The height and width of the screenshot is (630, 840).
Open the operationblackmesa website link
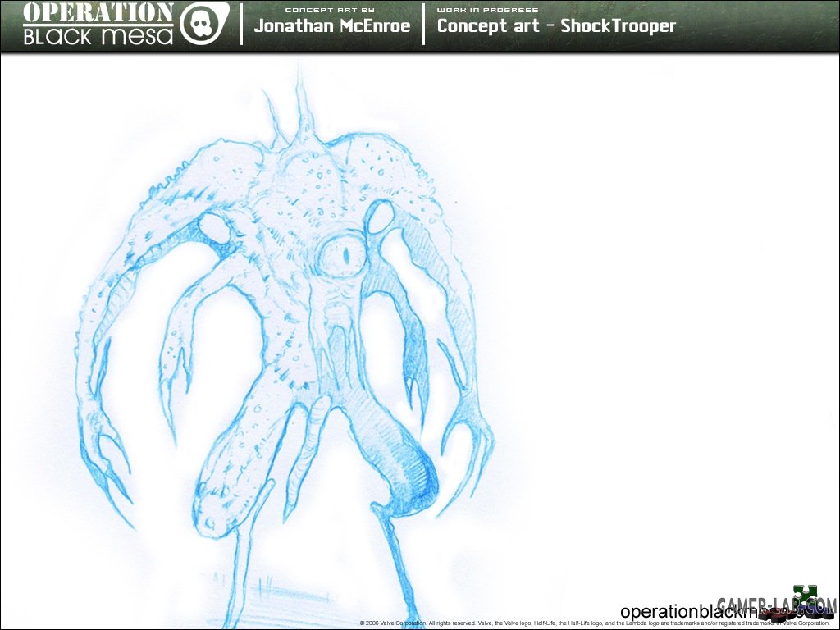coord(718,611)
